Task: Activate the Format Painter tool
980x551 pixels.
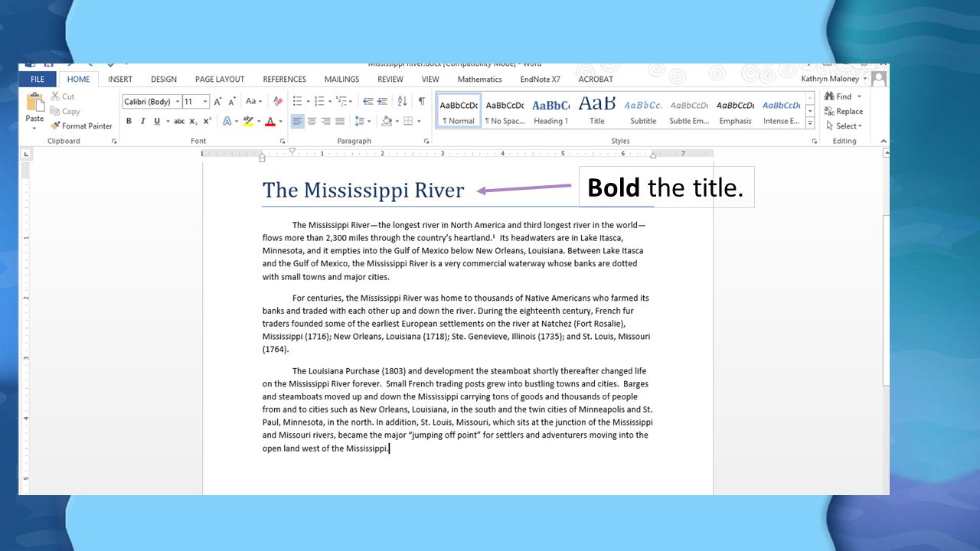Action: (81, 126)
